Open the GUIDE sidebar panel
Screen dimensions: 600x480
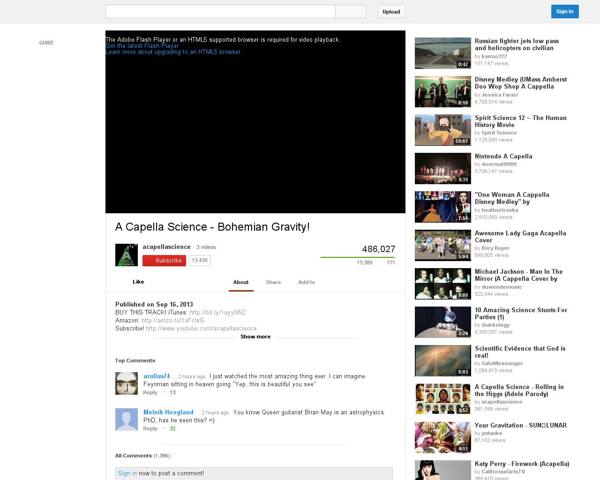[x=46, y=43]
